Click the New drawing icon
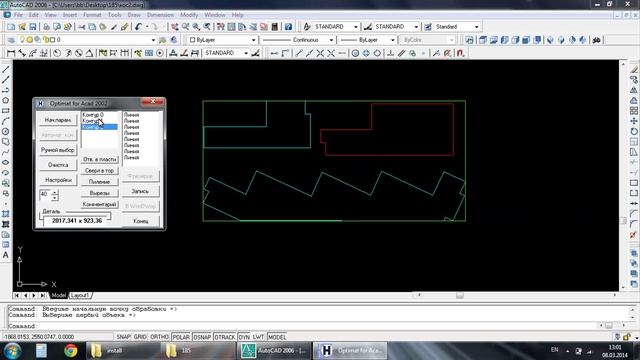Viewport: 640px width, 360px height. (x=11, y=27)
